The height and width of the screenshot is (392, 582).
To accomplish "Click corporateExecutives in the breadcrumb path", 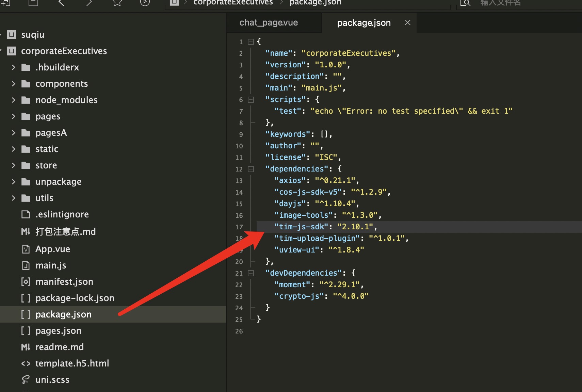I will pos(233,3).
